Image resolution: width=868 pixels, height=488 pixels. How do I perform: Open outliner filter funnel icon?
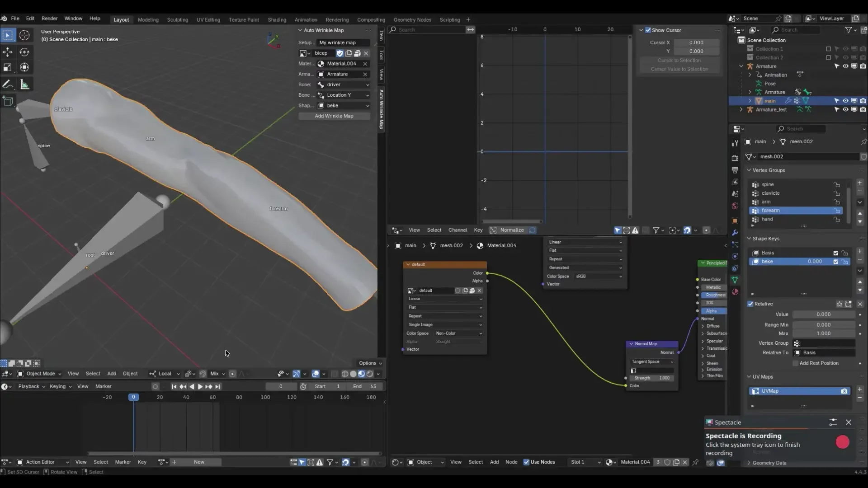tap(849, 30)
